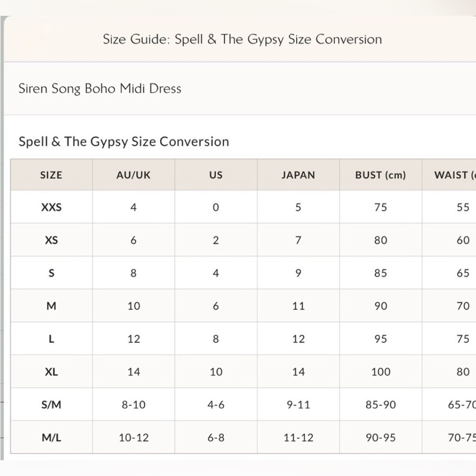Click US value 2 in XS row
Screen dimensions: 476x476
point(216,240)
